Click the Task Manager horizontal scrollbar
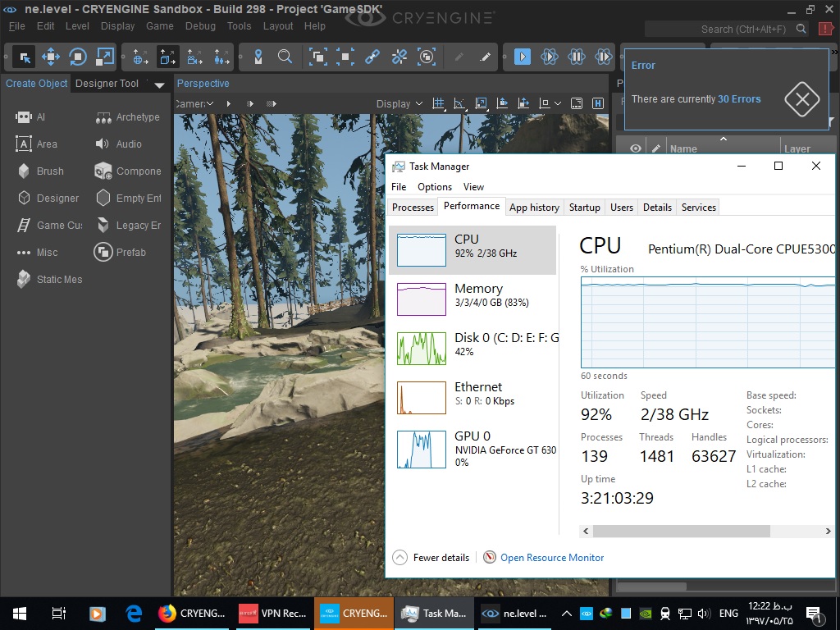 point(681,531)
